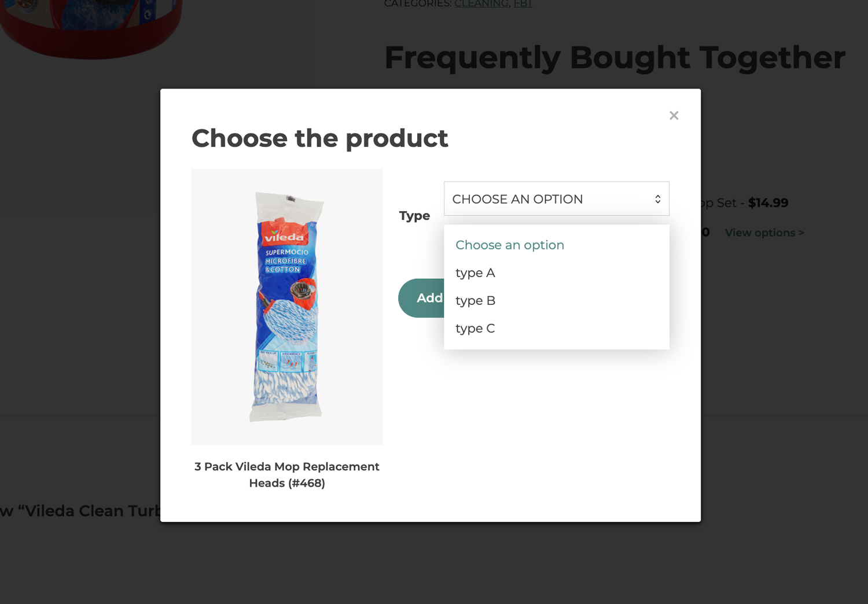Image resolution: width=868 pixels, height=604 pixels.
Task: Click the partially hidden "Set" product name
Action: click(719, 203)
